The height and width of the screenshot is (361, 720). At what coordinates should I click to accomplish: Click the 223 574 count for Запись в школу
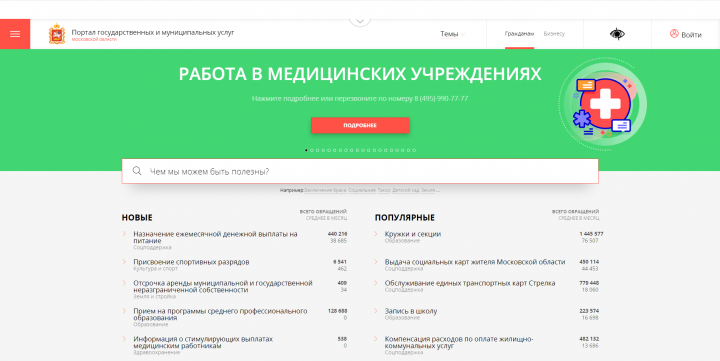point(589,311)
